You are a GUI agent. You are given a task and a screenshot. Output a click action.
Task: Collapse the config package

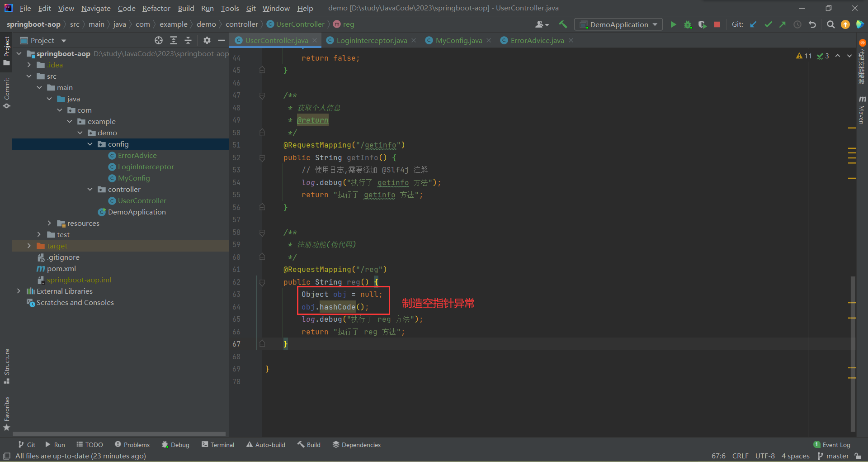point(90,144)
